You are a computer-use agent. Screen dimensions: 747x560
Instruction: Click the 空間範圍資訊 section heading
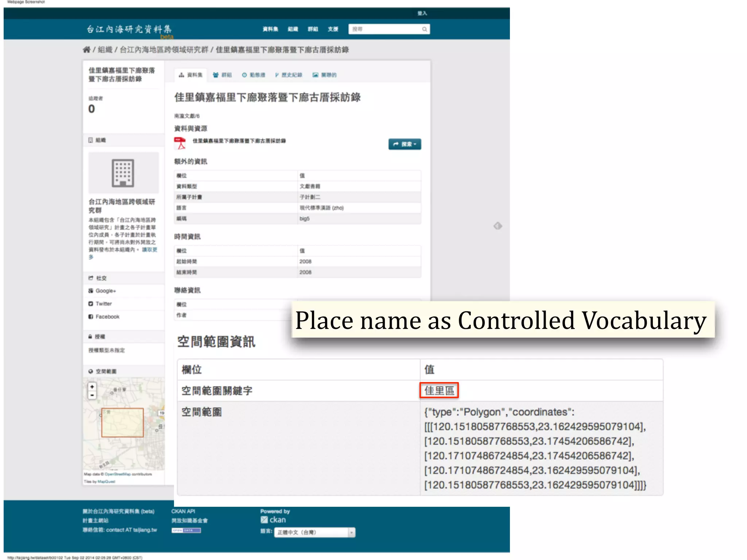(216, 342)
